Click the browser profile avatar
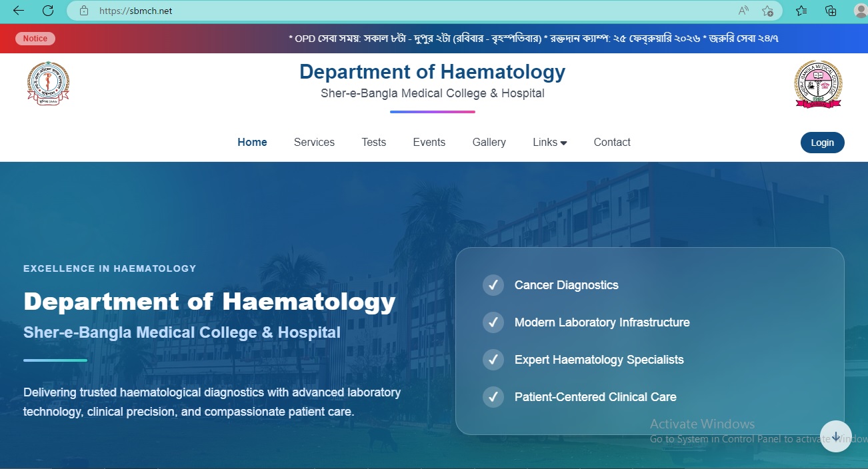 860,11
